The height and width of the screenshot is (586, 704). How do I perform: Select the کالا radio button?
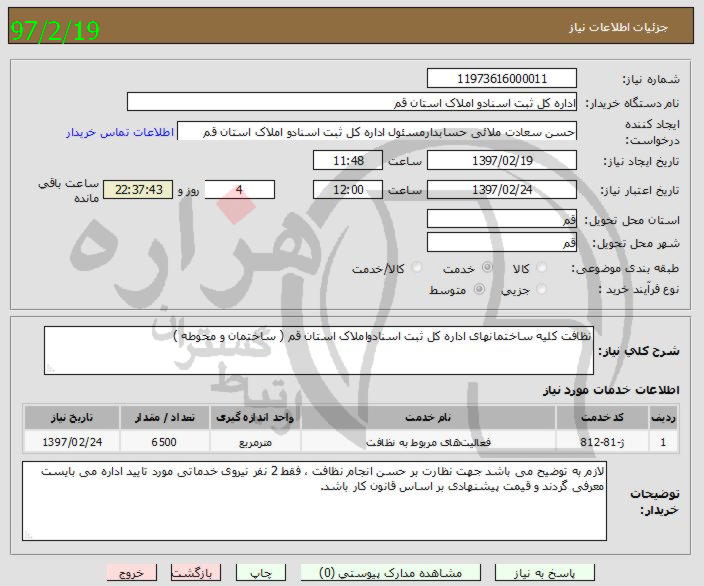(x=541, y=268)
